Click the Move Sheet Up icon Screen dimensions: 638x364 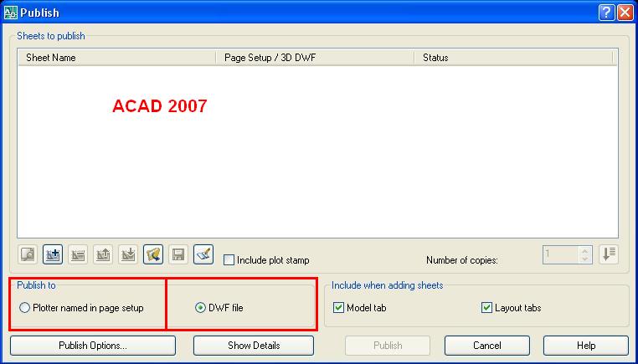pos(103,254)
